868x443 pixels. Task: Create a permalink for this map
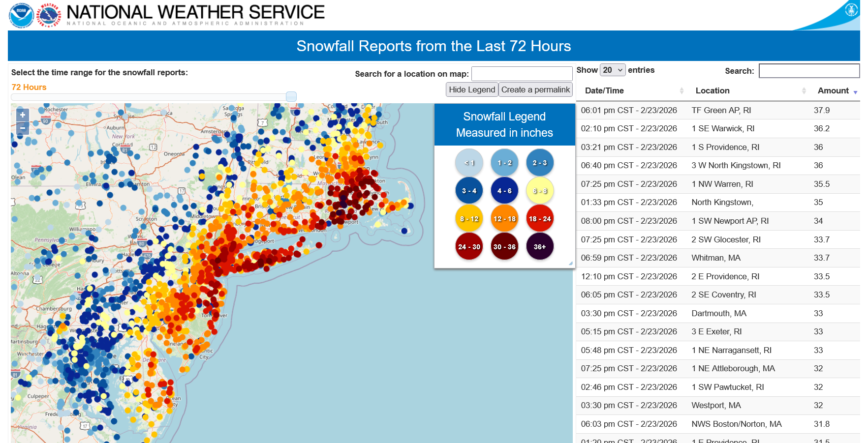pyautogui.click(x=535, y=89)
